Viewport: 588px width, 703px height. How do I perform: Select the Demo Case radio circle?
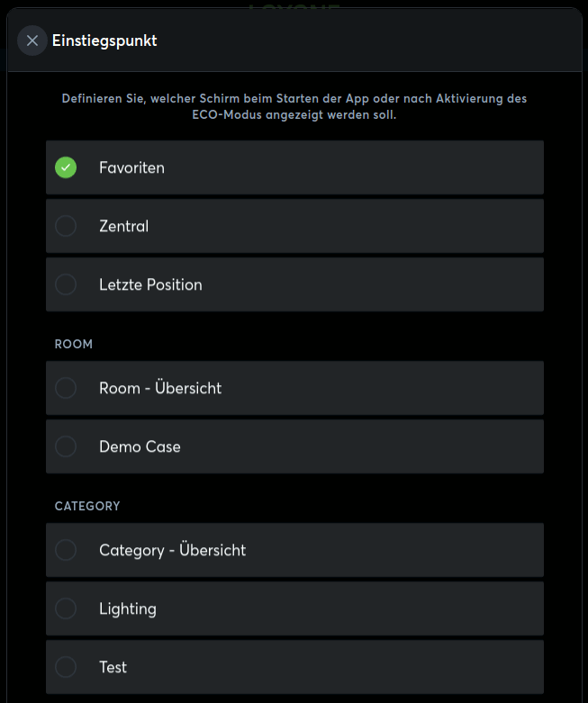(x=66, y=446)
